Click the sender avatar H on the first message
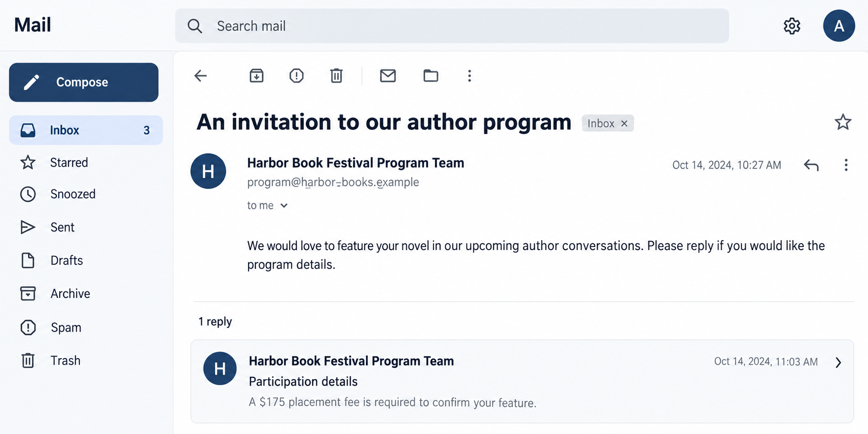This screenshot has height=434, width=868. pos(208,171)
